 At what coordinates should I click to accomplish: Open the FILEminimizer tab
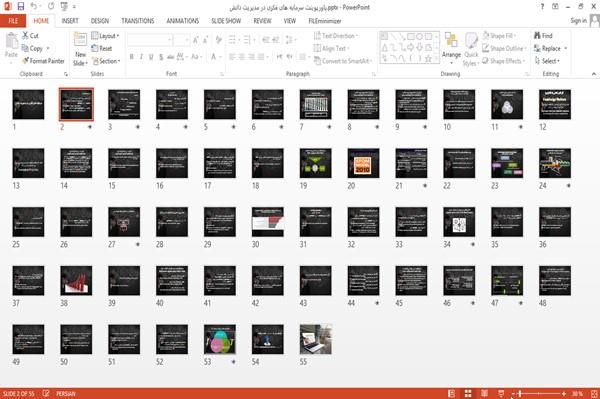(x=325, y=21)
